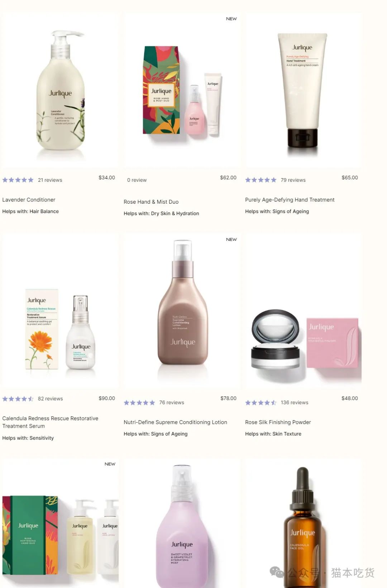Open the Calendula Redness Rescue Restorative Treatment Serum link
The width and height of the screenshot is (387, 588).
pos(50,422)
